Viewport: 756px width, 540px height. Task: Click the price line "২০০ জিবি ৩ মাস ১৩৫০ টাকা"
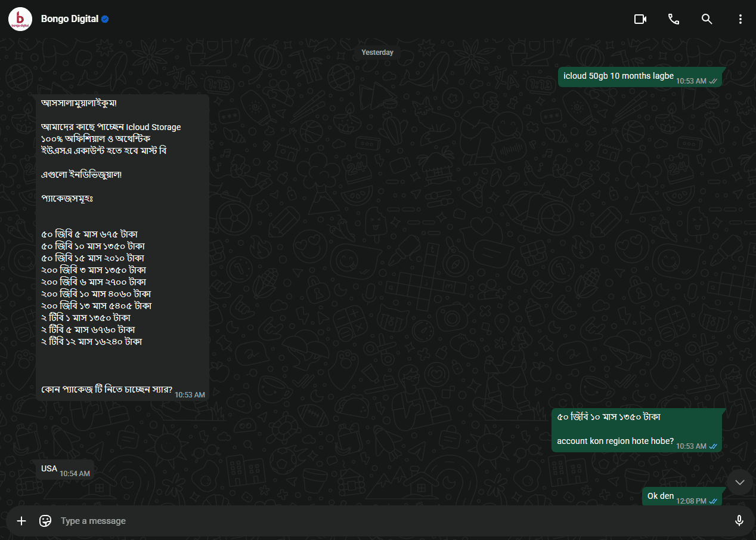tap(94, 270)
